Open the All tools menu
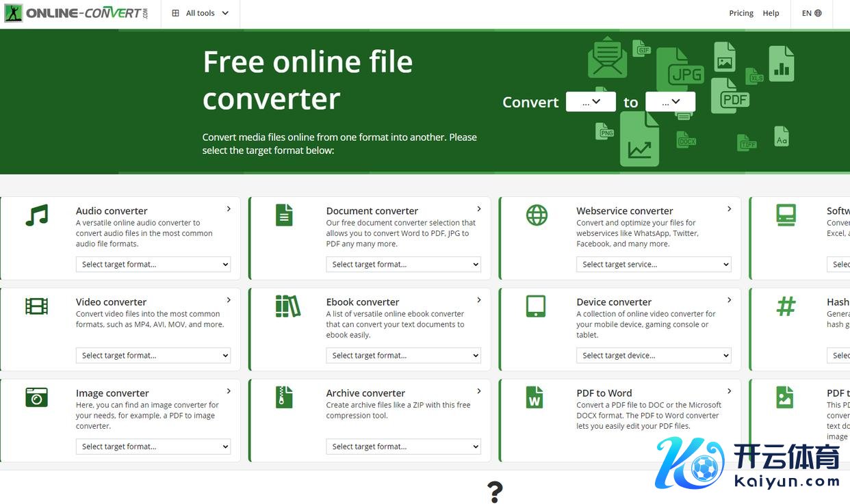This screenshot has width=850, height=504. pos(201,13)
